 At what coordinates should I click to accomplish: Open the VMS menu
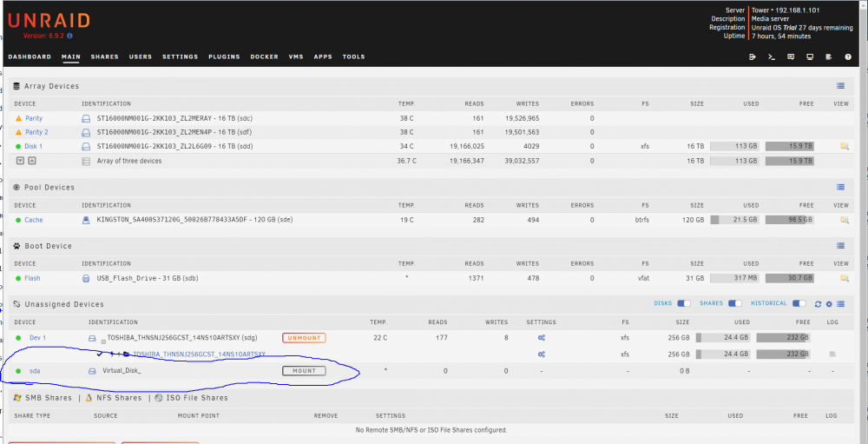[x=296, y=56]
